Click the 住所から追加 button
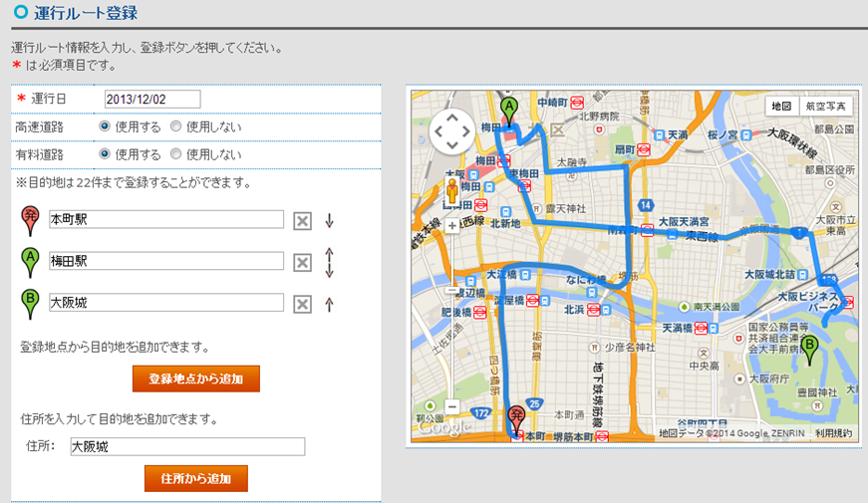 (196, 478)
